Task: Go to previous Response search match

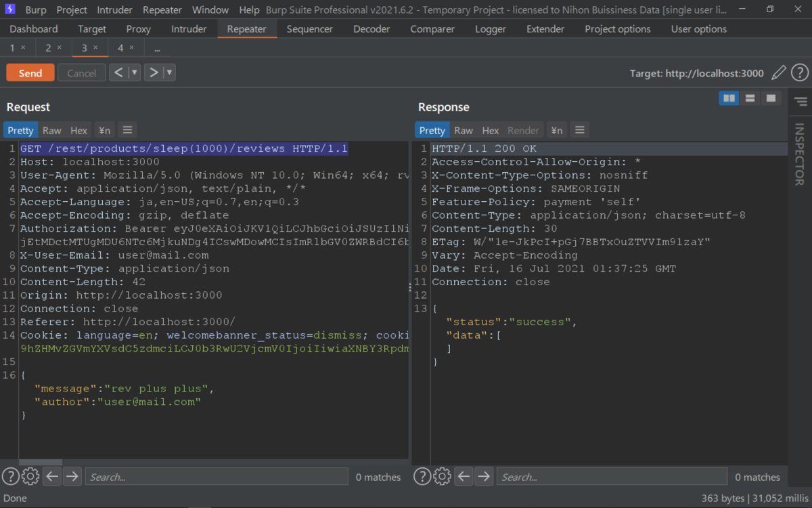Action: coord(464,476)
